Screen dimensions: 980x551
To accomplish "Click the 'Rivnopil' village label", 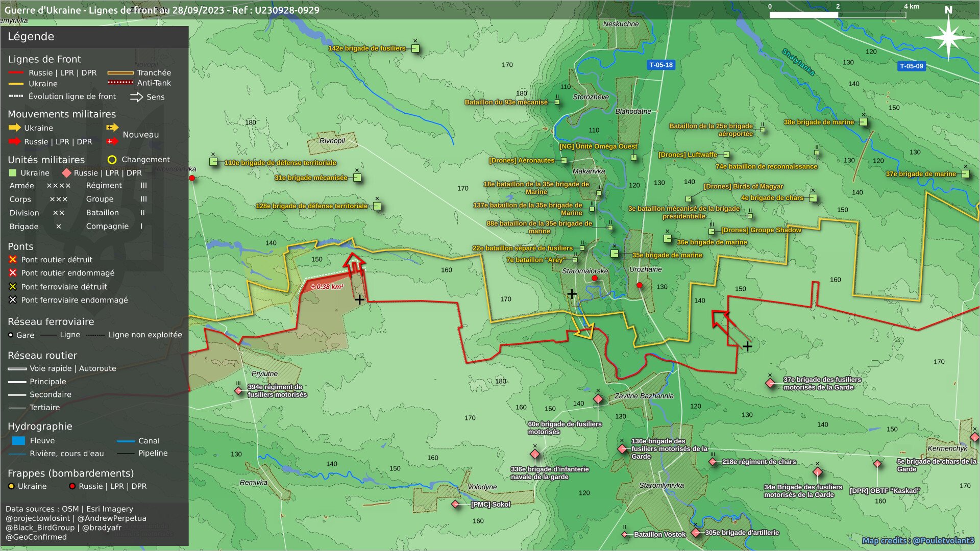I will click(332, 141).
